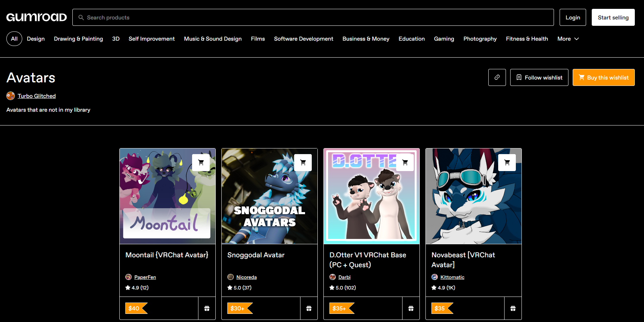Screen dimensions: 644x322
Task: Open the Design category
Action: point(36,39)
